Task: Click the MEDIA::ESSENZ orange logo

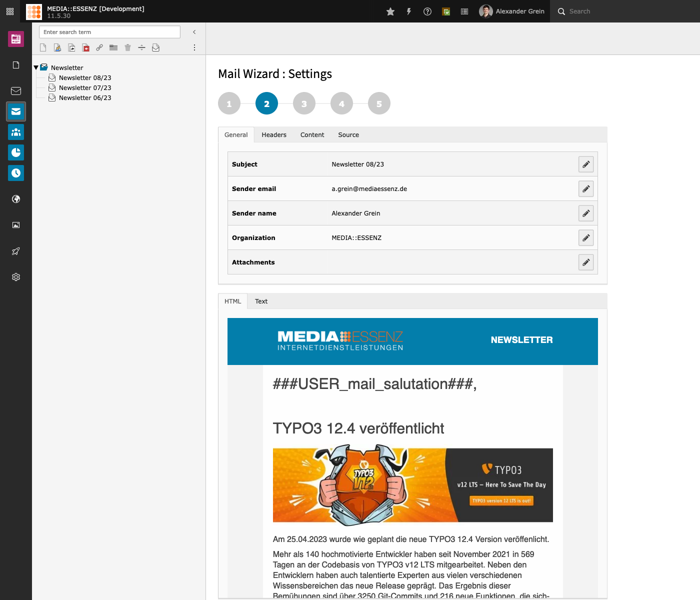Action: tap(34, 11)
